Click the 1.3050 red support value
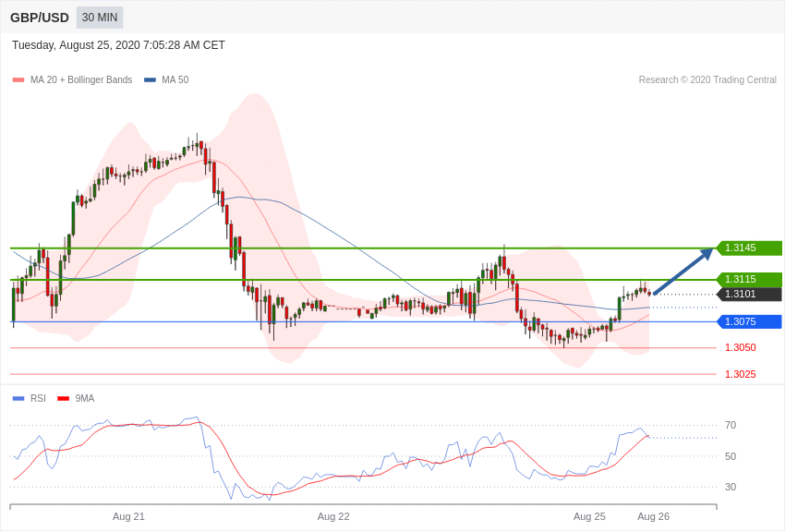Viewport: 785px width, 532px height. click(741, 348)
